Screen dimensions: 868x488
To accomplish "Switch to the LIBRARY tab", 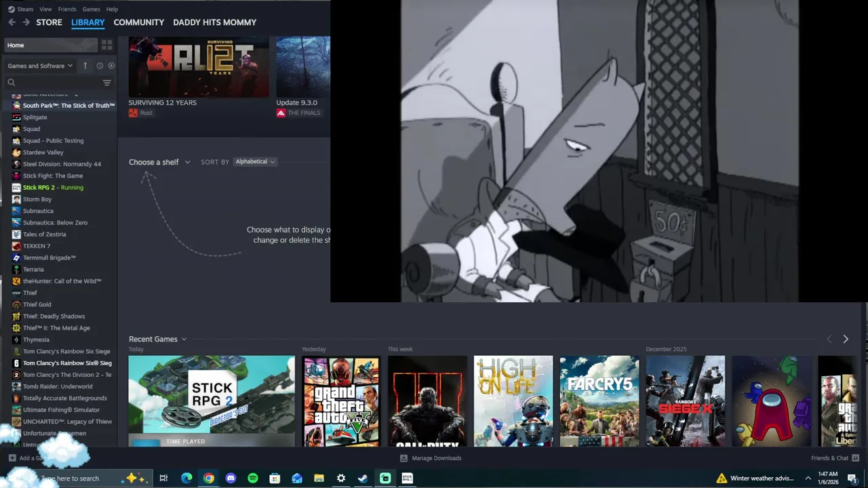I will (88, 22).
